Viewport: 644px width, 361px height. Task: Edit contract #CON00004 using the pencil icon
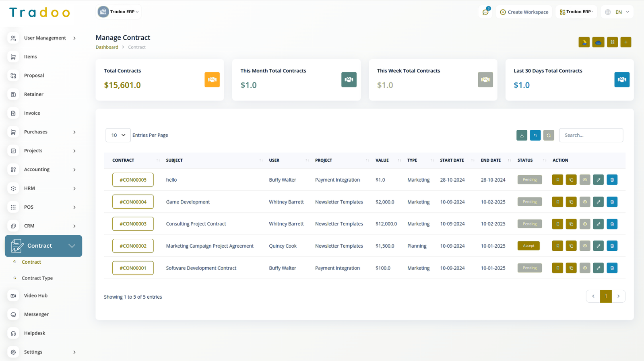click(598, 202)
